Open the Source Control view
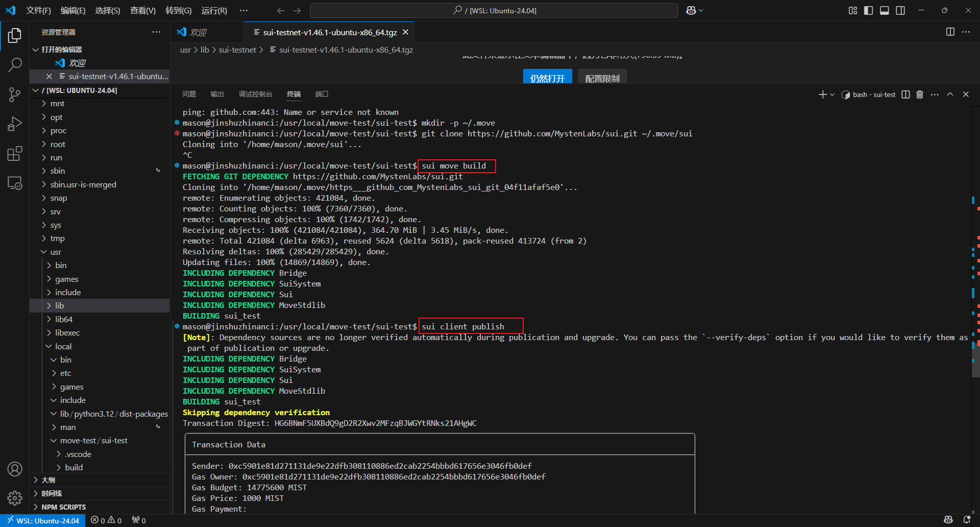 coord(15,94)
